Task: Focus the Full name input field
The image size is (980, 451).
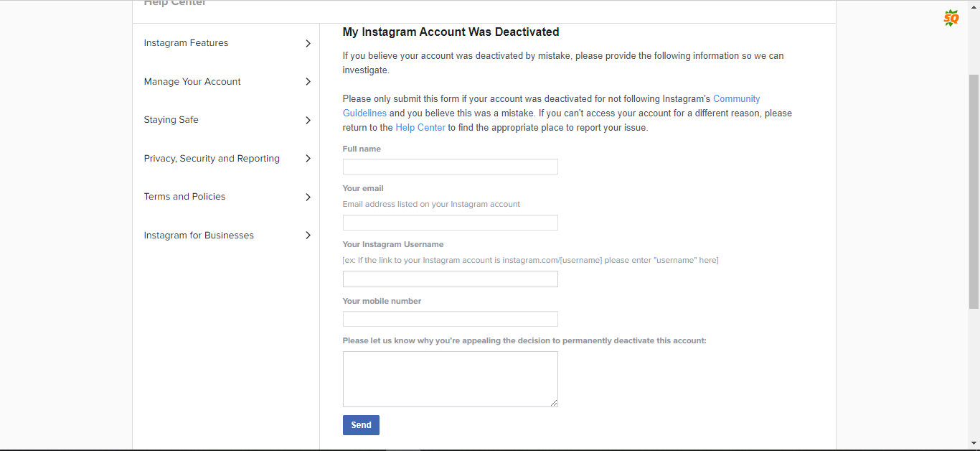Action: [x=451, y=167]
